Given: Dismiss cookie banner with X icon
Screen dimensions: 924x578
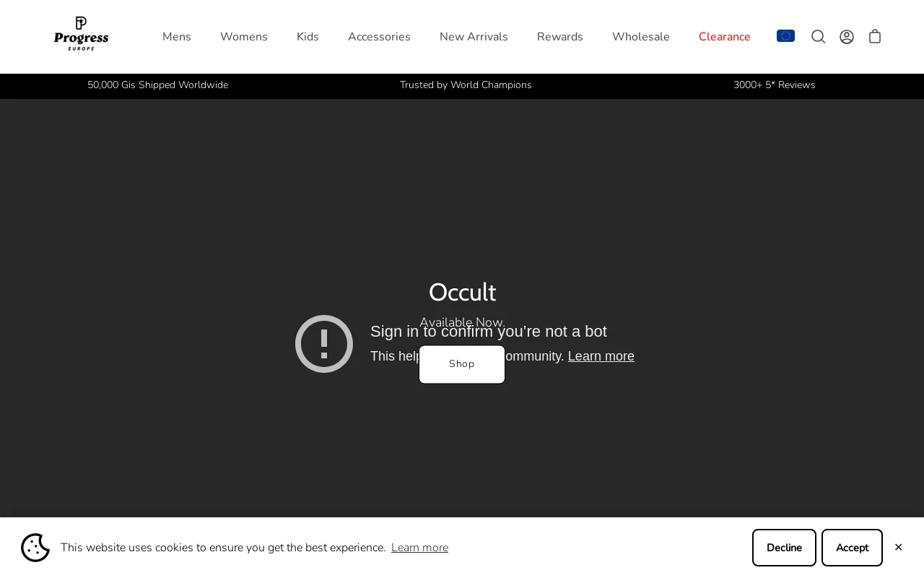Looking at the screenshot, I should [x=898, y=548].
